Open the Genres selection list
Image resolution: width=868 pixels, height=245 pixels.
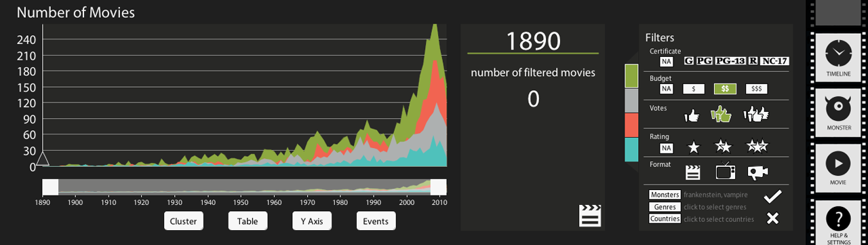tap(665, 207)
